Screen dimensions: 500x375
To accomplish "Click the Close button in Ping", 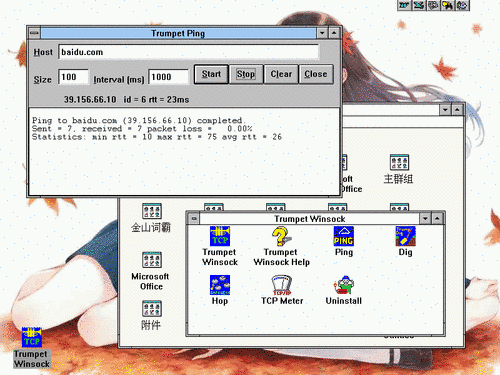I will [316, 74].
